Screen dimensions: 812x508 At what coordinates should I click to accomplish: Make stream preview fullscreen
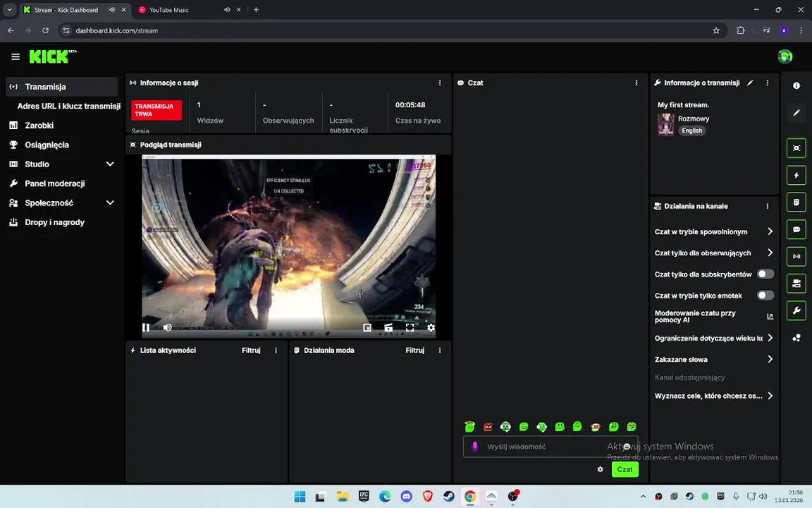coord(410,327)
